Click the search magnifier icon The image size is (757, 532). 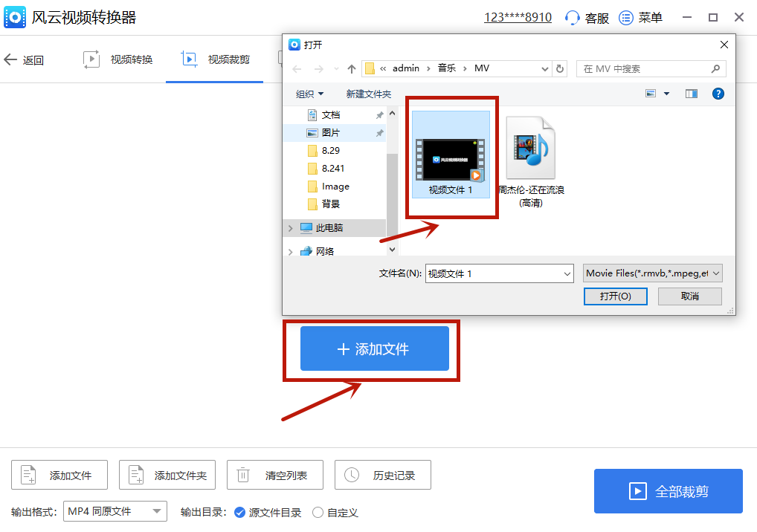coord(715,69)
